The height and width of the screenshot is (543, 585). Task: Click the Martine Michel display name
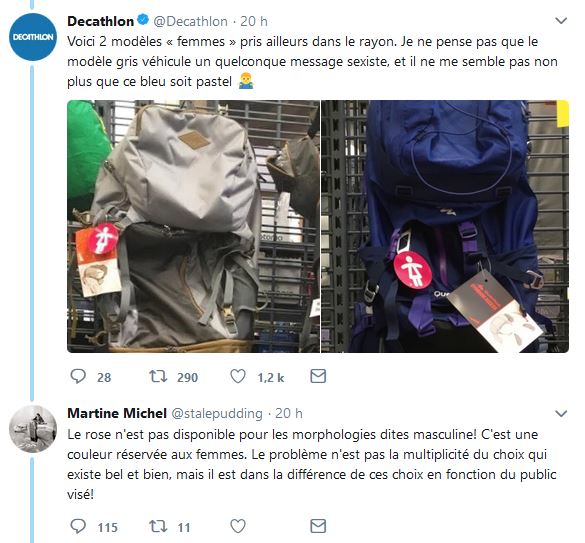click(x=117, y=414)
